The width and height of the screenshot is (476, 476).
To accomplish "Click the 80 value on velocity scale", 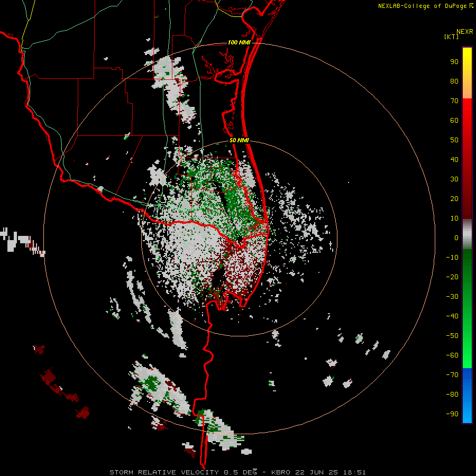I will click(x=454, y=81).
